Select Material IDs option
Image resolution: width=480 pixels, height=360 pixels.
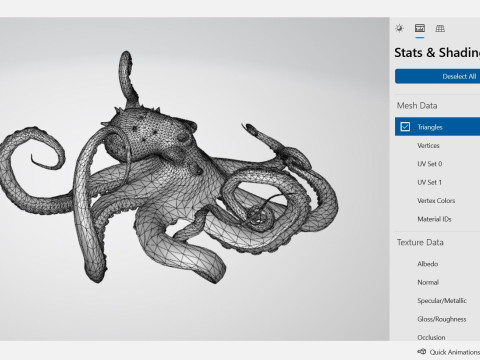pyautogui.click(x=434, y=219)
